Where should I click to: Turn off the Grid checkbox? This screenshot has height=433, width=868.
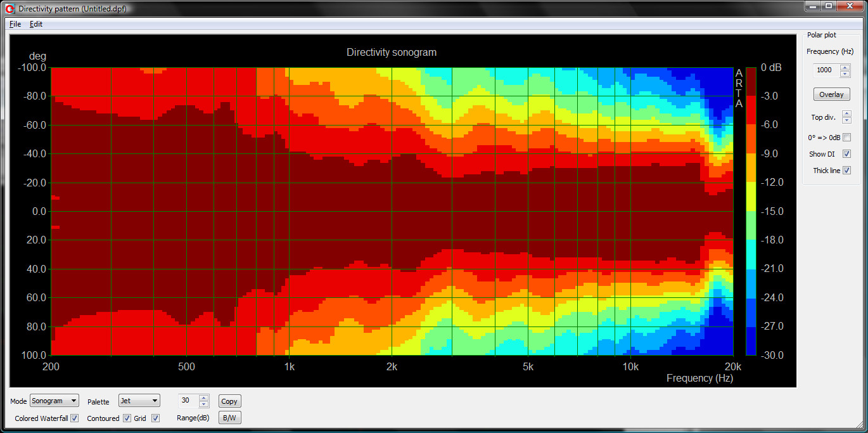coord(155,418)
